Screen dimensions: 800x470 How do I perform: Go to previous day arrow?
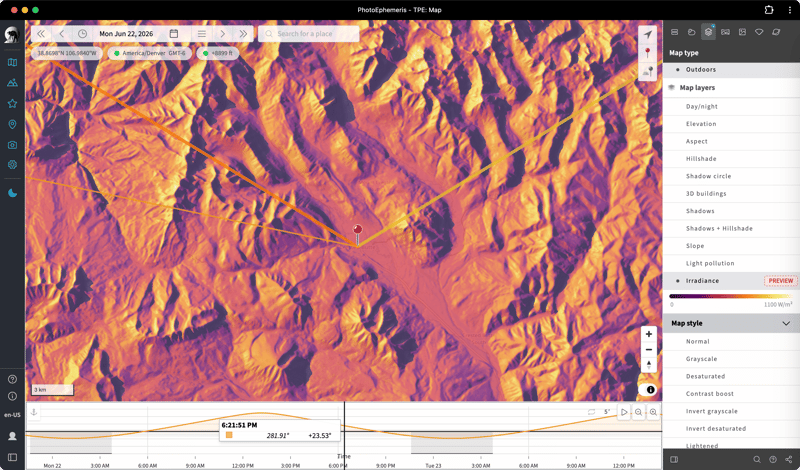tap(62, 34)
